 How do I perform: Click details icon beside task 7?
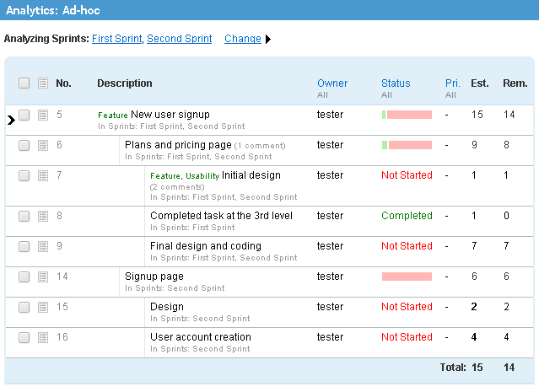click(43, 175)
